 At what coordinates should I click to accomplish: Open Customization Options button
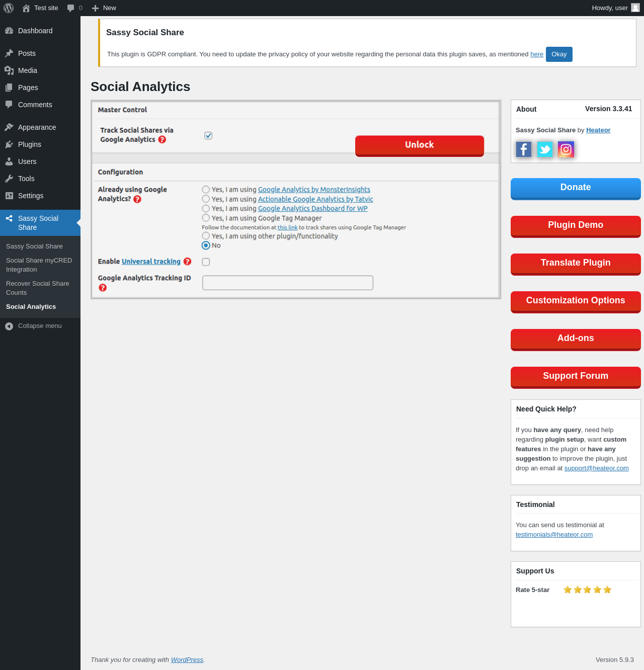pyautogui.click(x=576, y=302)
